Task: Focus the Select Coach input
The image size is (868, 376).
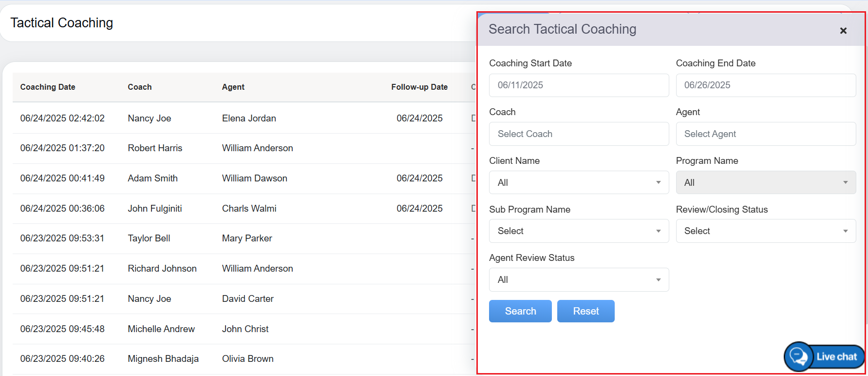Action: [x=579, y=134]
